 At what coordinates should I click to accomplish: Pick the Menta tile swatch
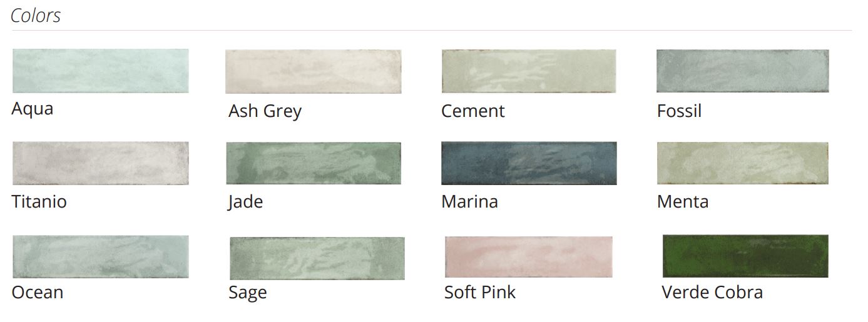[x=743, y=163]
